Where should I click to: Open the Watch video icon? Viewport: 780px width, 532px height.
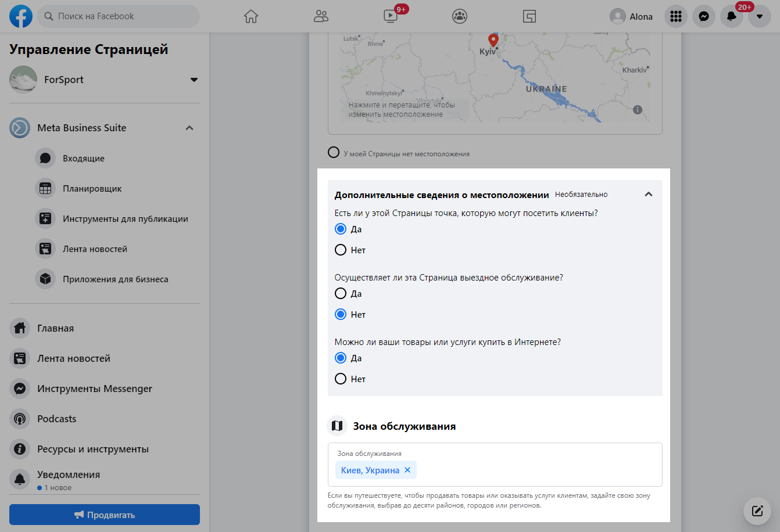point(391,16)
